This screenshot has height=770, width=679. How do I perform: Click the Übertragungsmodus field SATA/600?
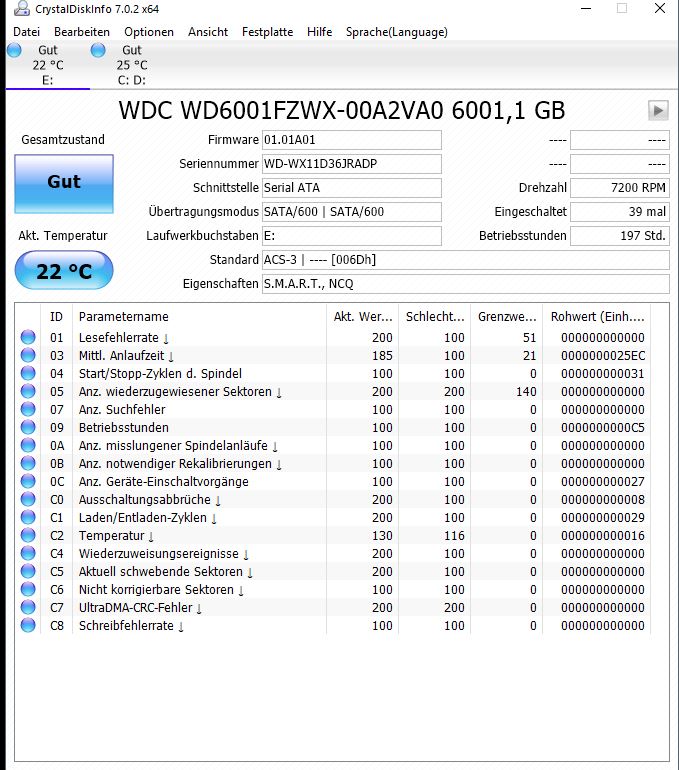(x=352, y=212)
